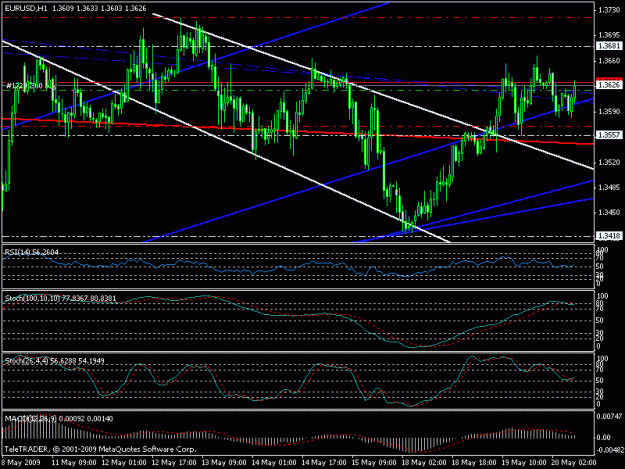This screenshot has height=469, width=625.
Task: Select the 11 May 09:00 time label
Action: (74, 463)
